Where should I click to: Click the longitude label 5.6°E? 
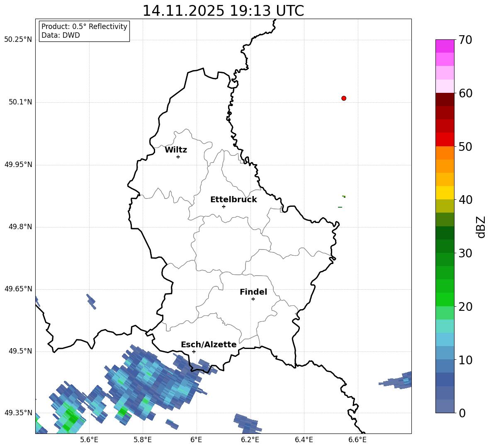[x=89, y=440]
